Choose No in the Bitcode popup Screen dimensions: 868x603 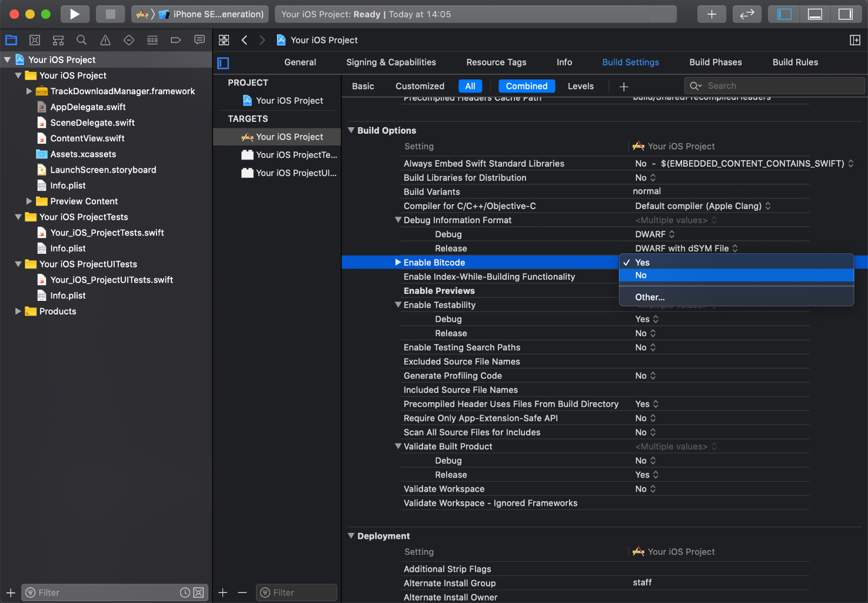[736, 275]
